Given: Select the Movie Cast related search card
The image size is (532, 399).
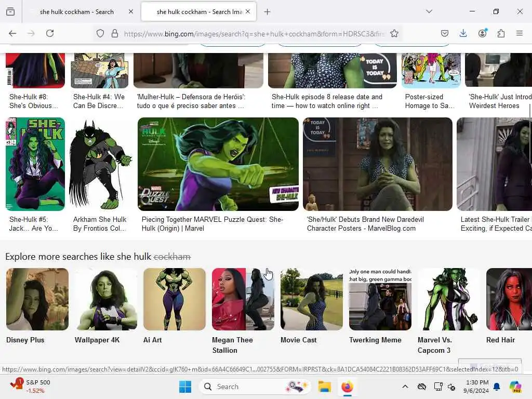Looking at the screenshot, I should pyautogui.click(x=312, y=306).
